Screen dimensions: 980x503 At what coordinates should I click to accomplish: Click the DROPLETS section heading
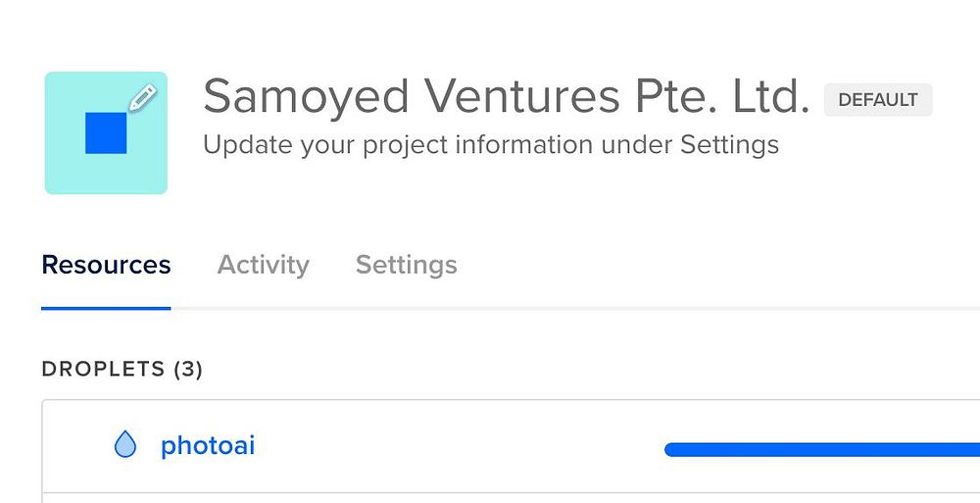[103, 370]
